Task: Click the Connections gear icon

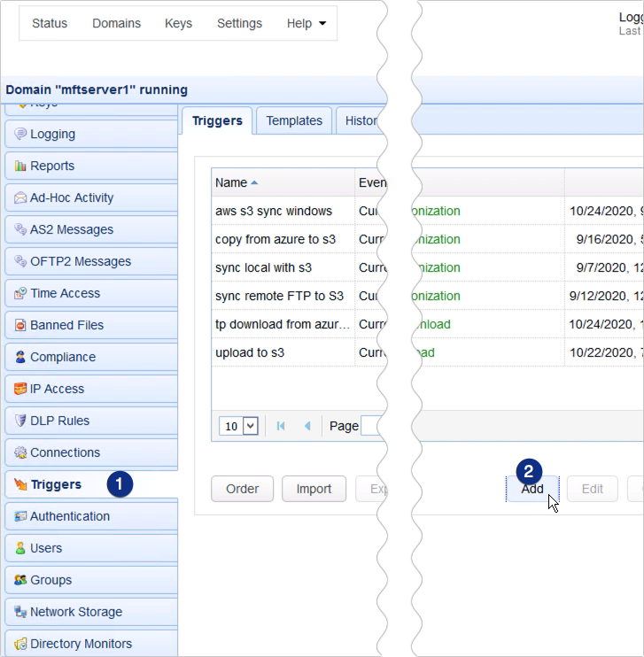Action: [x=20, y=452]
